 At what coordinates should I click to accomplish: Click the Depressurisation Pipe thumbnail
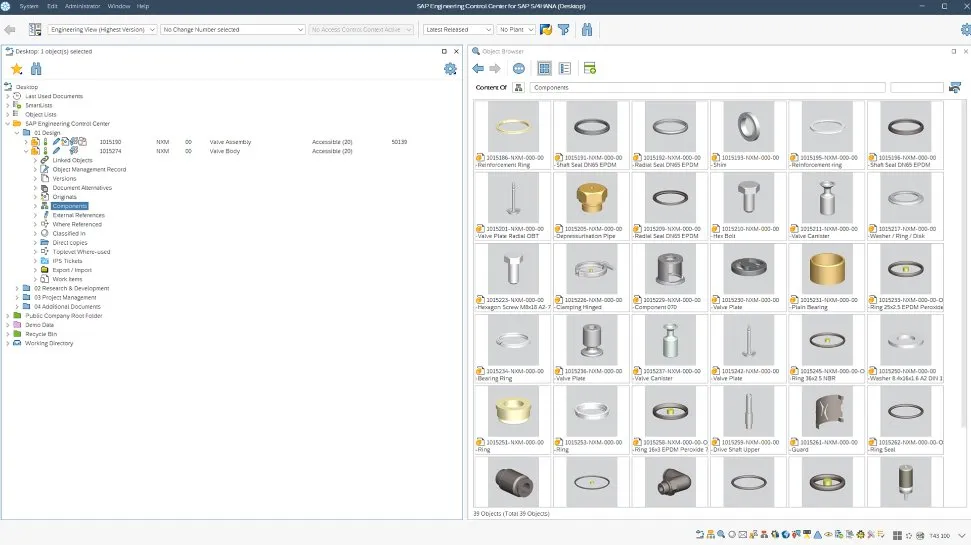point(592,204)
